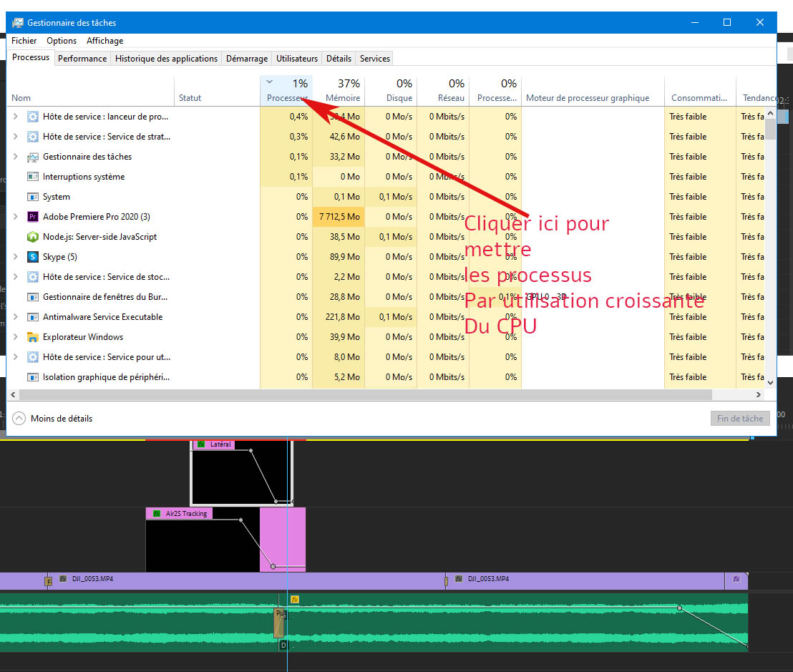793x672 pixels.
Task: Click the Gestionnaire des tâches process icon
Action: [32, 157]
